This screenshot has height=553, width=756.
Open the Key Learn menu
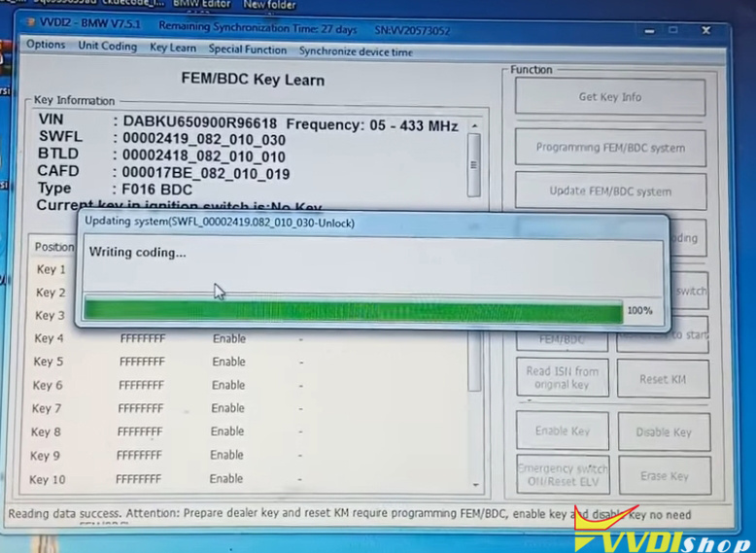pos(173,48)
